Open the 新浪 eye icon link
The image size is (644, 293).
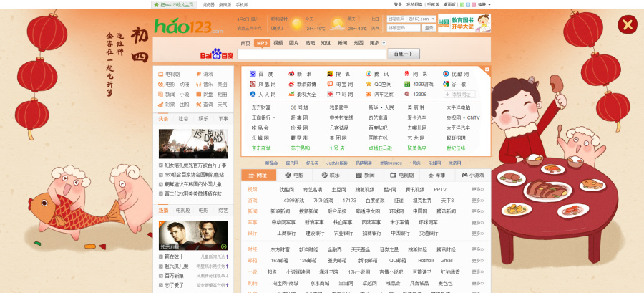pyautogui.click(x=291, y=74)
